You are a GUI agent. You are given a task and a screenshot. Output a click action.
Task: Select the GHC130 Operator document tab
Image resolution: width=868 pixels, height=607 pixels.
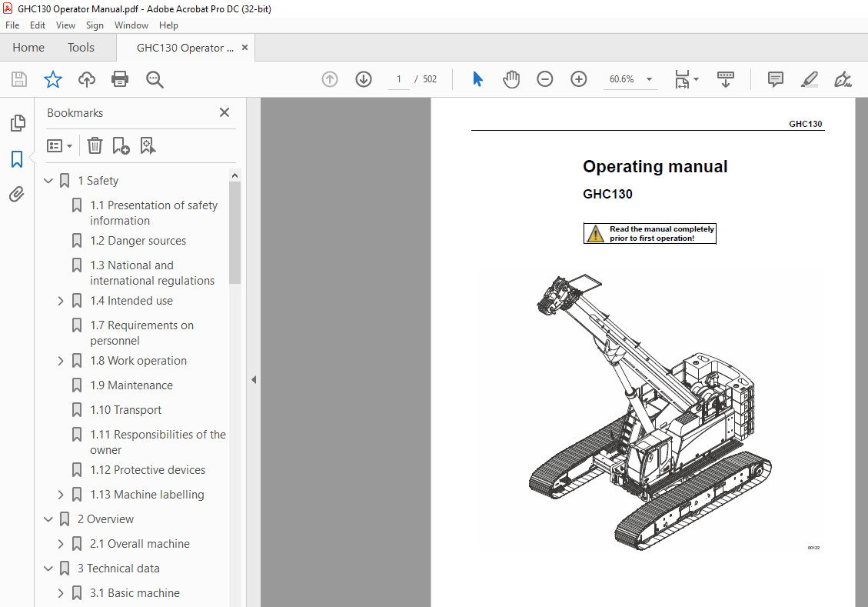click(185, 48)
